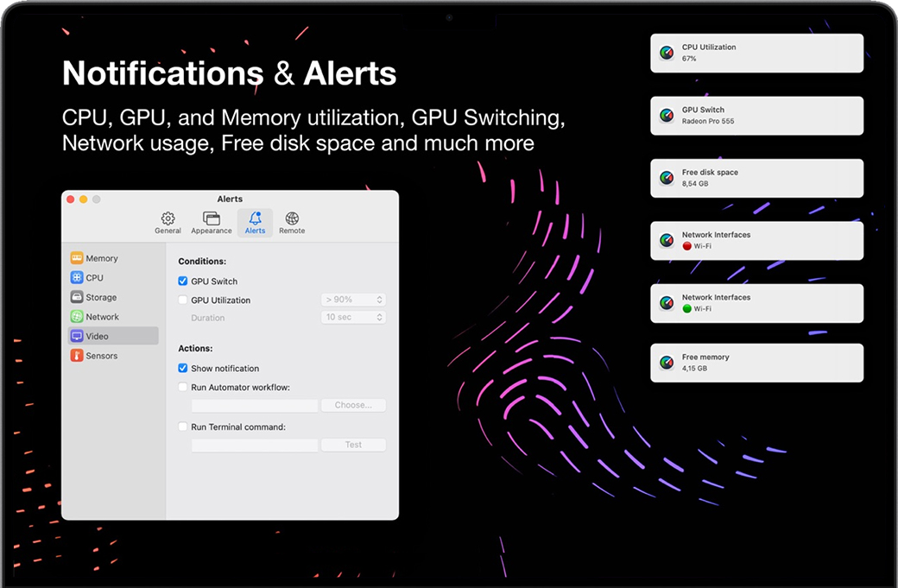898x588 pixels.
Task: Disable the GPU Switch checkbox
Action: pyautogui.click(x=183, y=281)
